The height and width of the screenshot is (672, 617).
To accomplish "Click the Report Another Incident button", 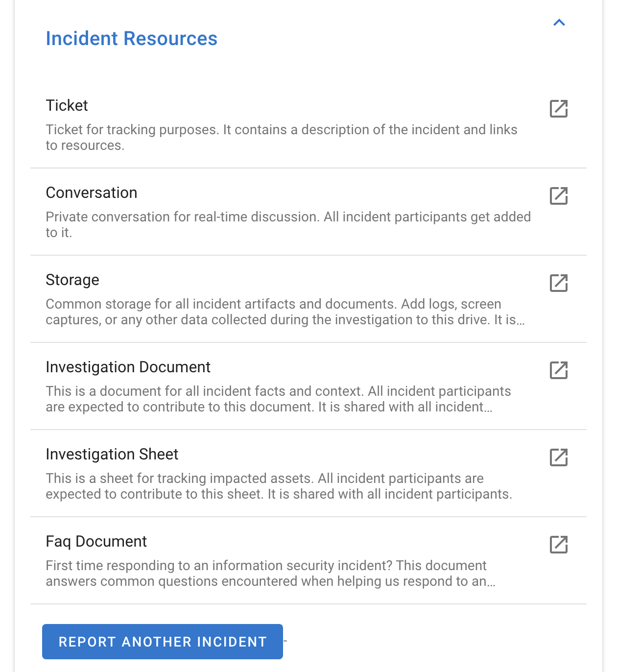I will [163, 642].
